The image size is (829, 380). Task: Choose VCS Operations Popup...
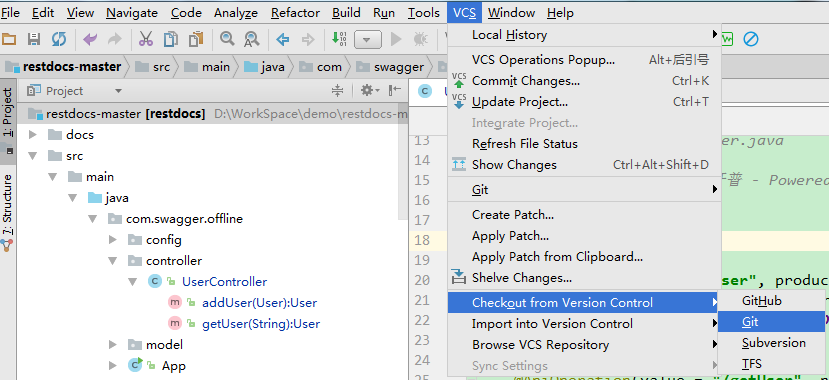tap(584, 60)
